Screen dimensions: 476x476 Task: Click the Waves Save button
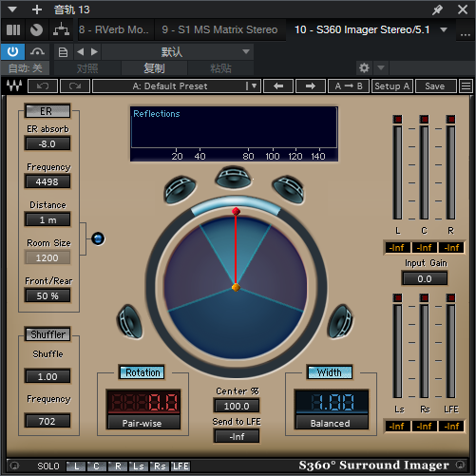click(435, 86)
